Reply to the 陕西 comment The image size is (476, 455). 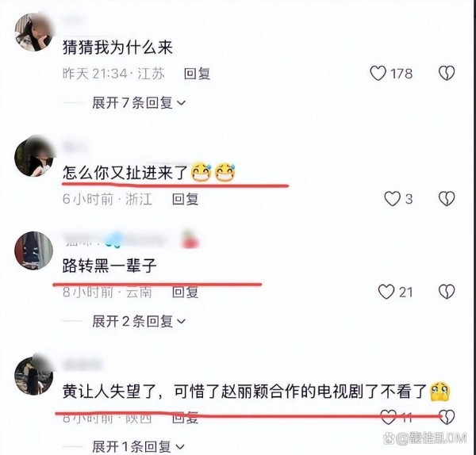coord(185,418)
